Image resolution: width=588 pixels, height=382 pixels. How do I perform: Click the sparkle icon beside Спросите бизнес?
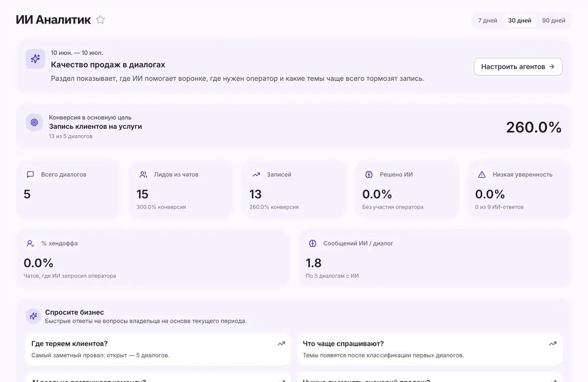(33, 316)
